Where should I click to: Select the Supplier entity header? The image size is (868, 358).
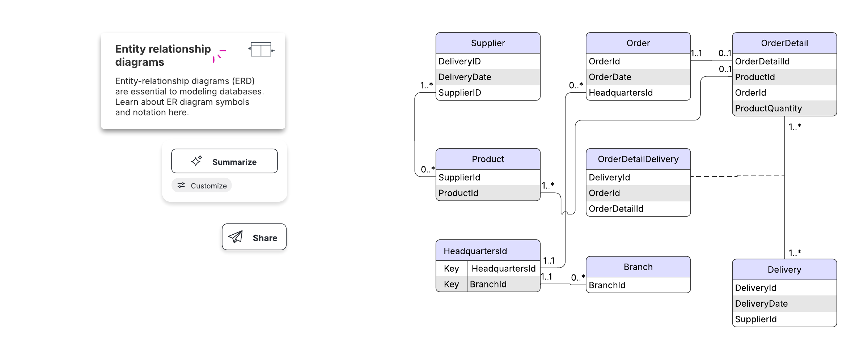[x=488, y=43]
